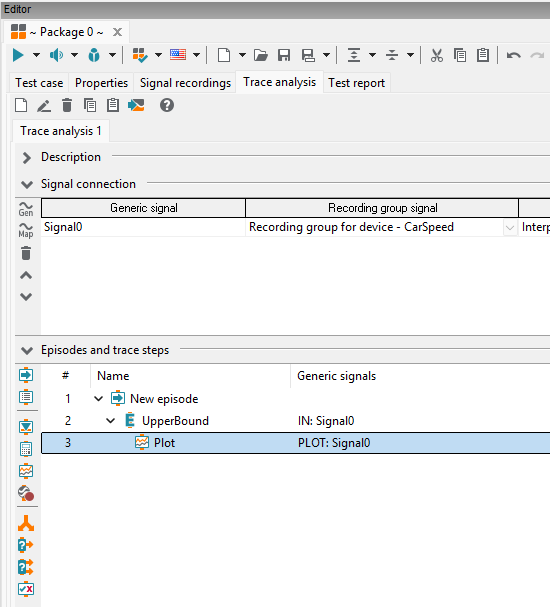Screen dimensions: 550x607
Task: Paste a trace analysis from clipboard
Action: coord(113,105)
